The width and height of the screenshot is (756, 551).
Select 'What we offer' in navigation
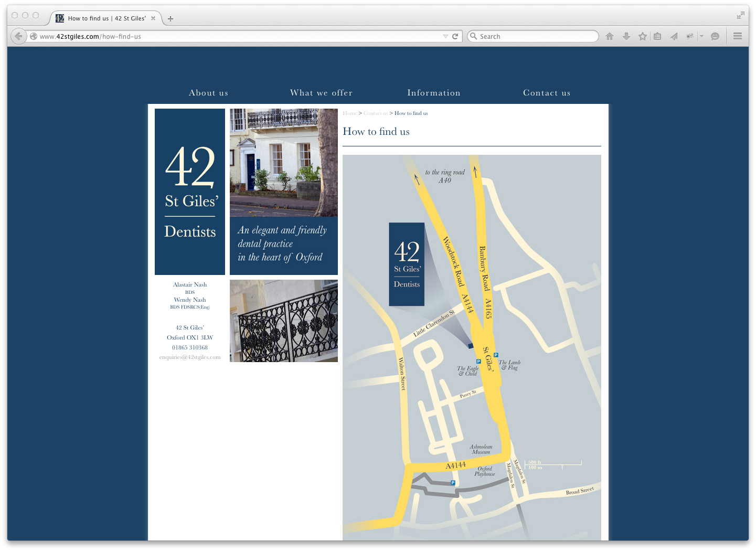(x=321, y=93)
